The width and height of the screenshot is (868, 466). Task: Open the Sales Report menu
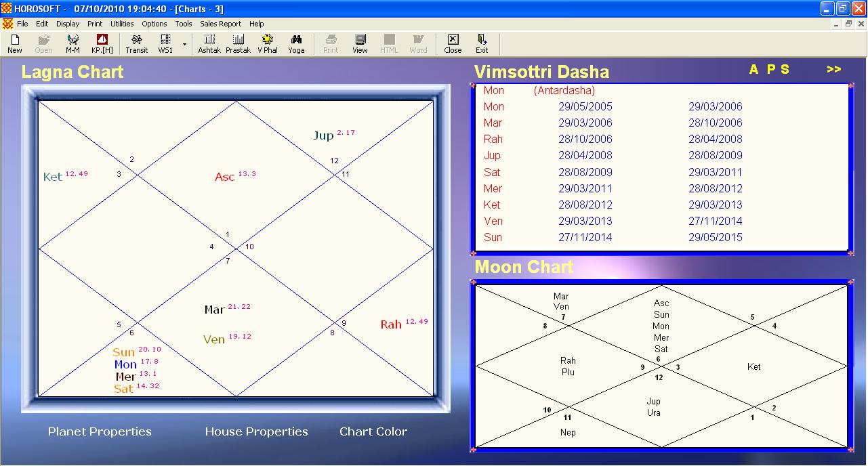point(221,24)
